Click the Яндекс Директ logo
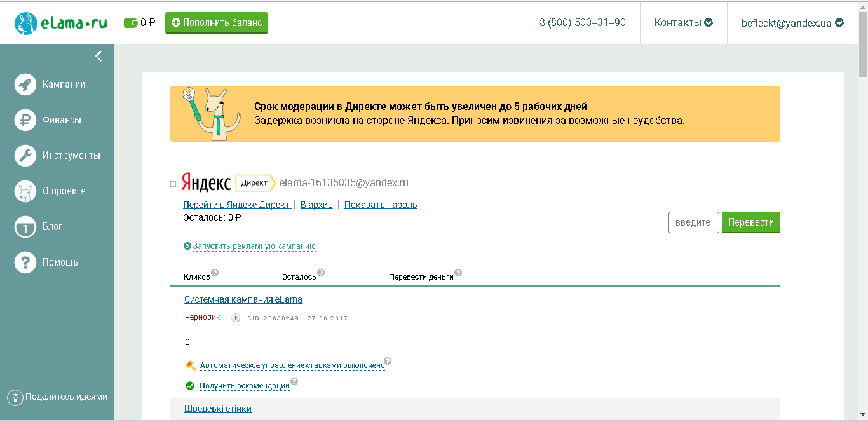This screenshot has height=422, width=868. click(x=228, y=183)
